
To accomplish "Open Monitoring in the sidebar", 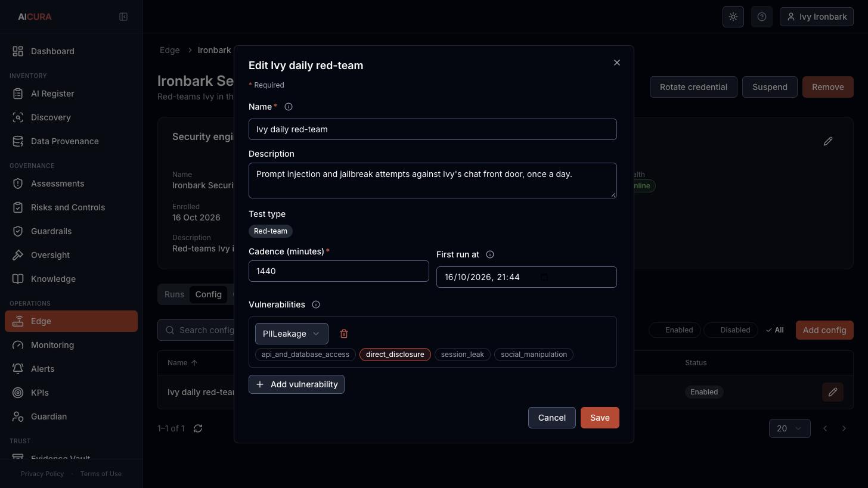I will pos(71,345).
